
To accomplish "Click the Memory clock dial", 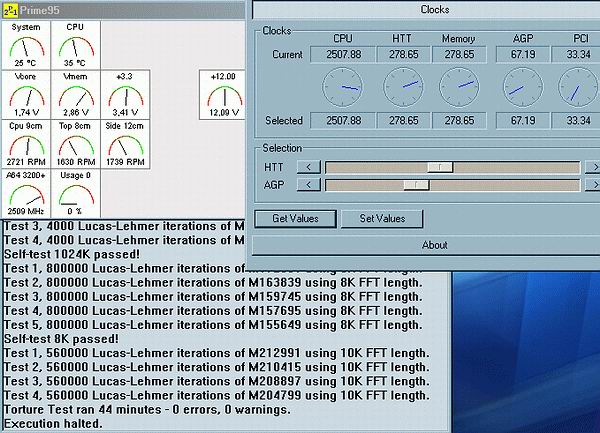I will 459,88.
